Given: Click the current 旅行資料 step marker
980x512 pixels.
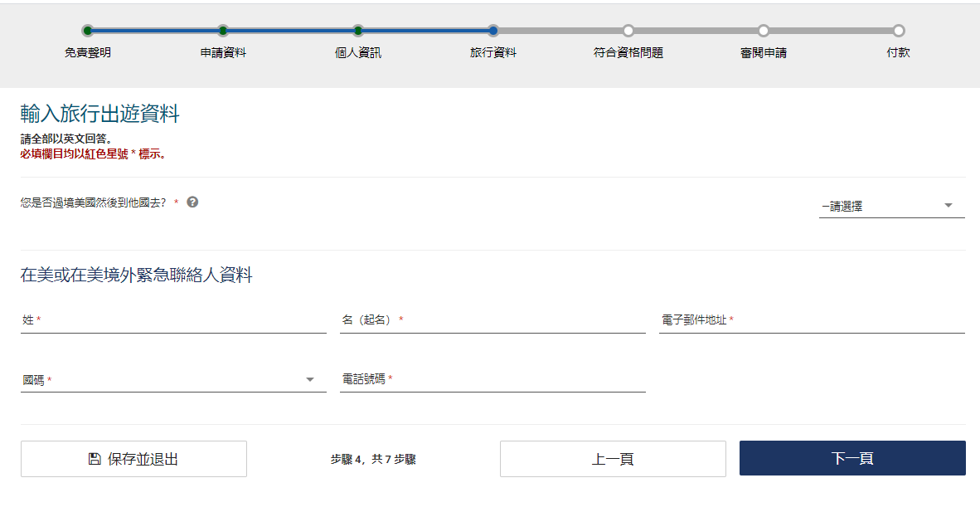Looking at the screenshot, I should click(493, 31).
